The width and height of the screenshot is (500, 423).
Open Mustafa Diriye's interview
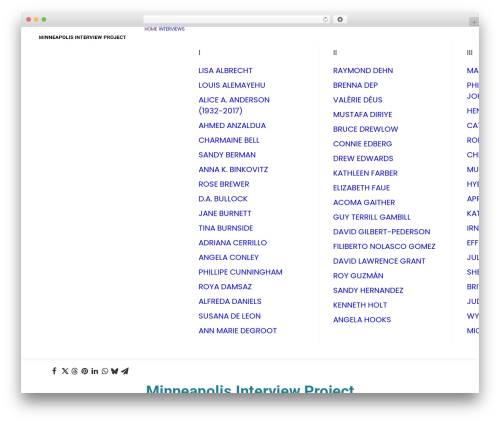tap(363, 115)
